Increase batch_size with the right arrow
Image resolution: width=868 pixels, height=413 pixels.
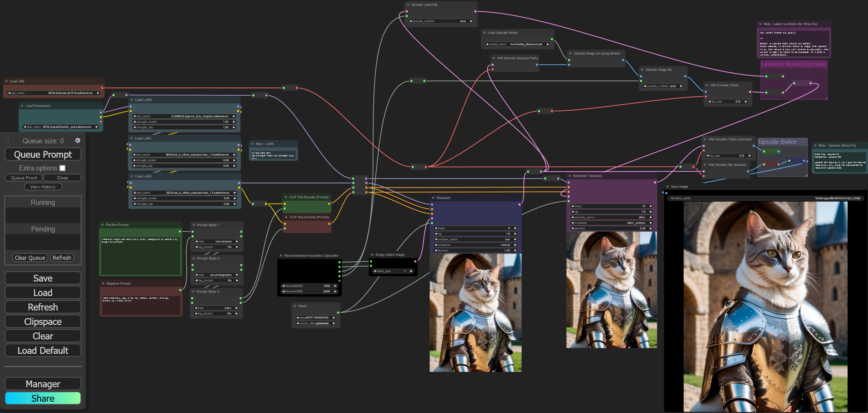(x=411, y=271)
